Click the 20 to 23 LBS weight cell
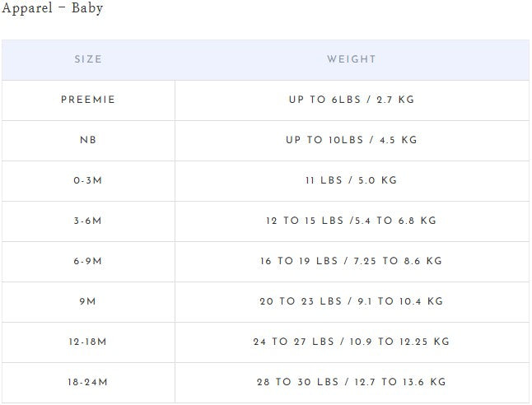The width and height of the screenshot is (532, 405). (x=351, y=301)
